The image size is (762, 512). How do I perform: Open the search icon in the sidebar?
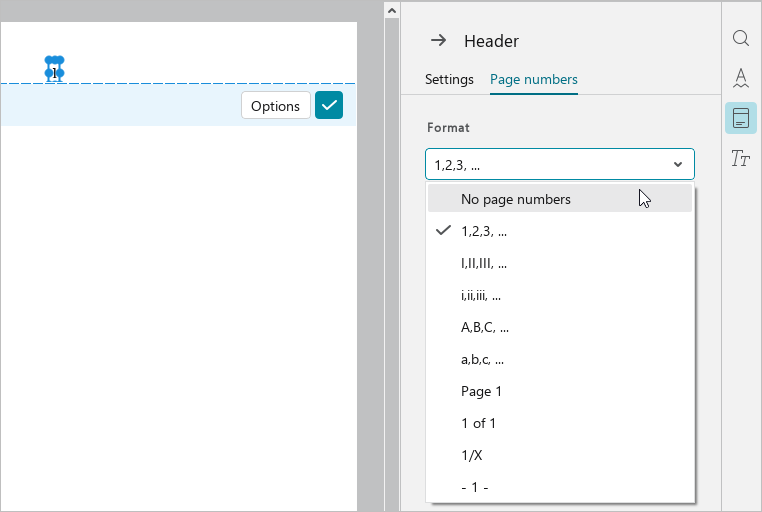tap(741, 38)
